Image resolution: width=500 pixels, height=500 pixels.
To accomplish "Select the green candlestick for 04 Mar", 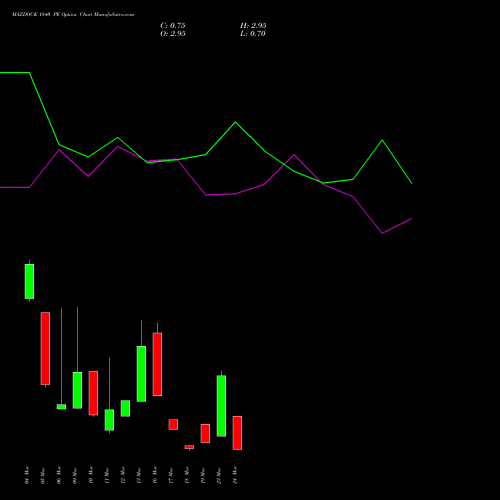I will click(29, 281).
